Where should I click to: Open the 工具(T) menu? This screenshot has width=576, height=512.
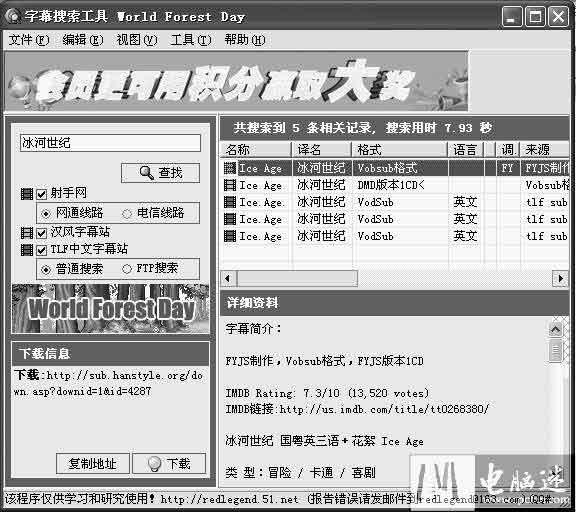[191, 40]
